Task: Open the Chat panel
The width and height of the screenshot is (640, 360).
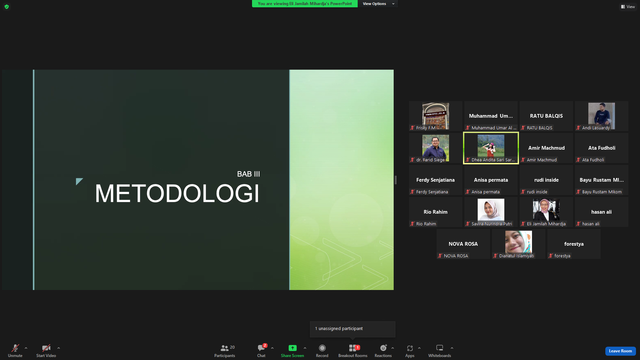Action: (x=261, y=350)
